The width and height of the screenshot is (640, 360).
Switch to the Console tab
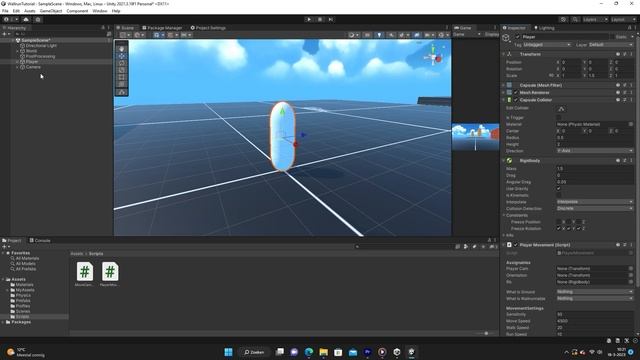point(40,240)
